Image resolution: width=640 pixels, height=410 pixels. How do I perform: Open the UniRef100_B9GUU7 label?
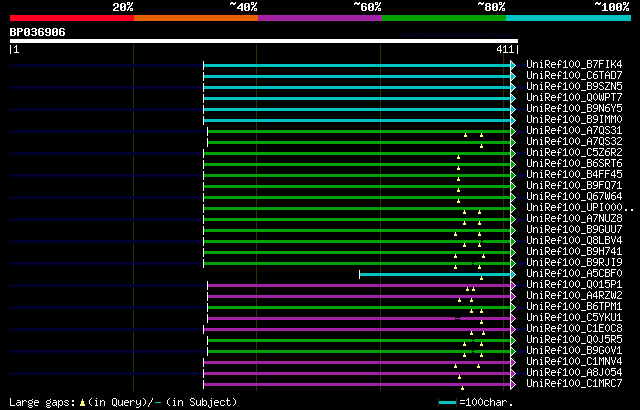(x=574, y=230)
